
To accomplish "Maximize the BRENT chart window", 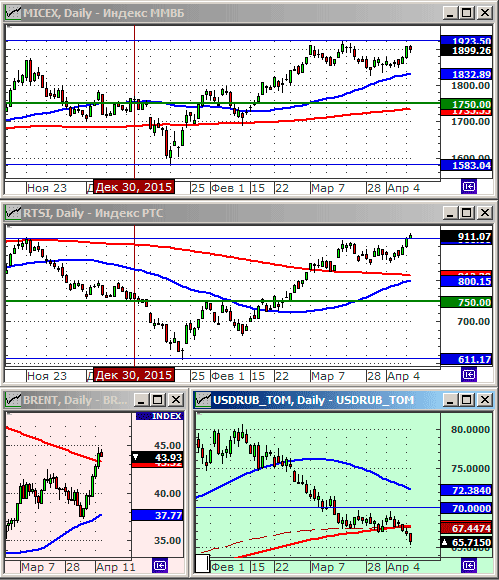I will [158, 400].
